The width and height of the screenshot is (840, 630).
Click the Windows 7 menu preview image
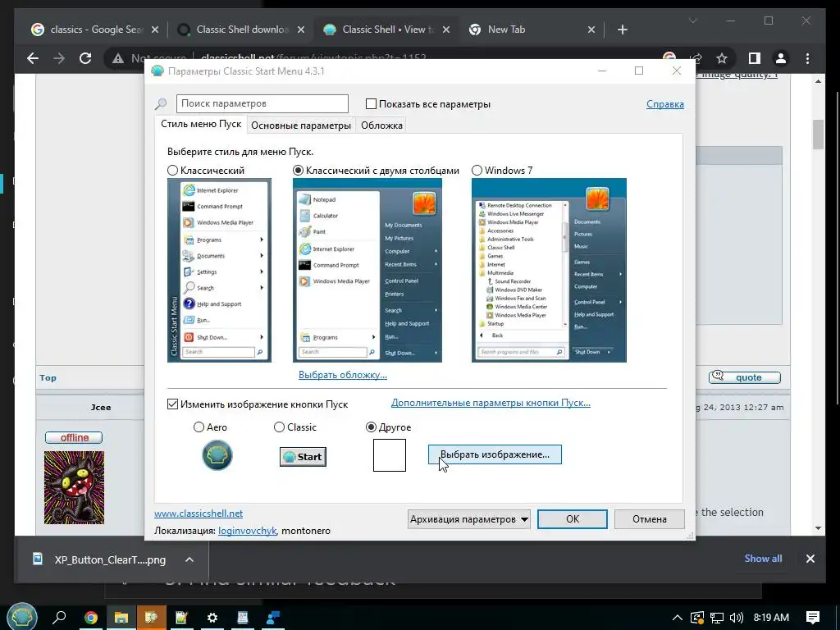click(549, 270)
